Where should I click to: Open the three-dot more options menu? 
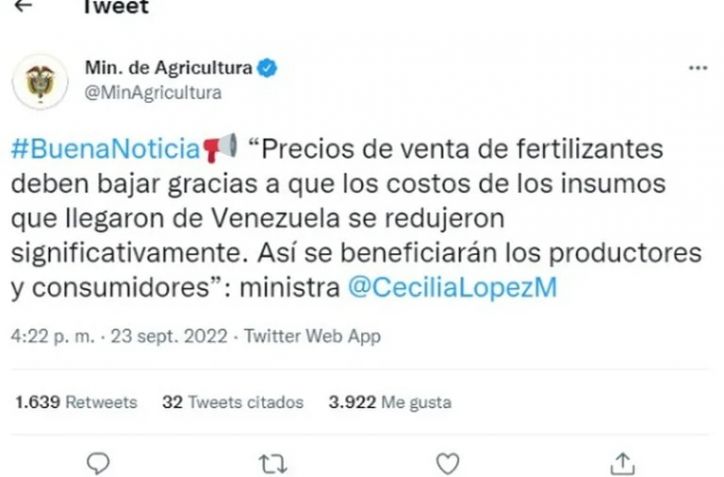(698, 68)
